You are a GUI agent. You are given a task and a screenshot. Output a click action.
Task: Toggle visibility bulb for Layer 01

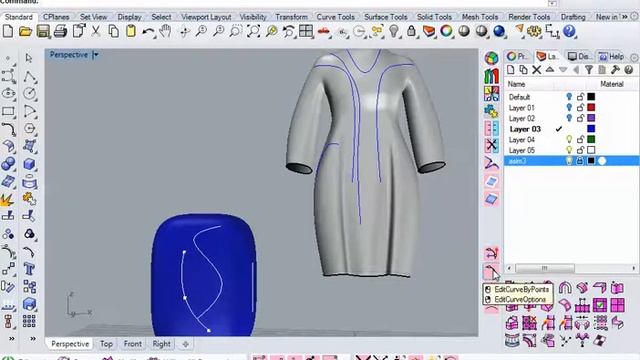569,107
